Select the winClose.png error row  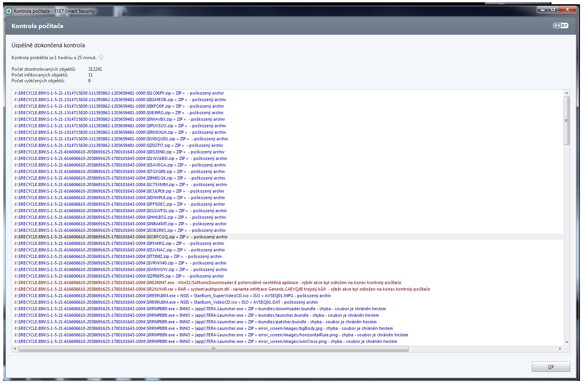point(288,341)
